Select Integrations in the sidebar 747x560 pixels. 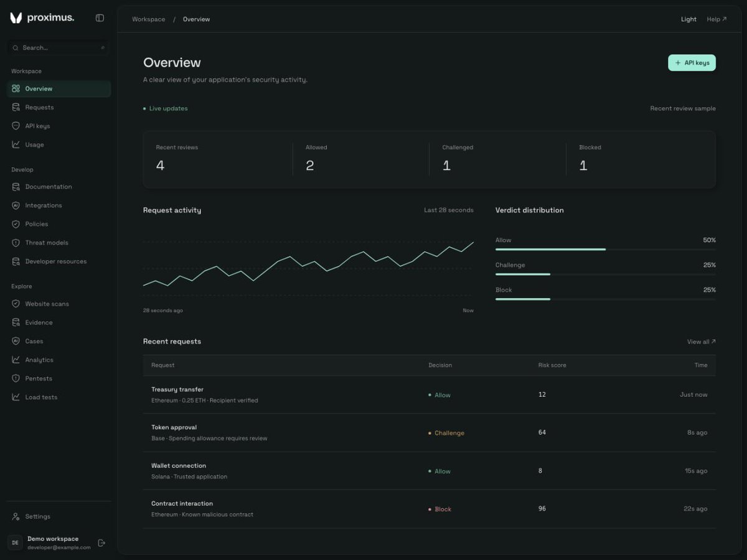pos(59,205)
